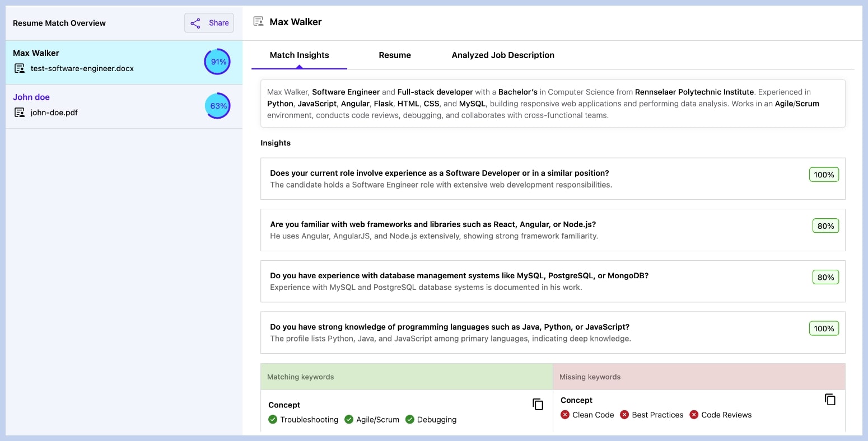Copy the matching keywords concept list
This screenshot has width=868, height=441.
[x=538, y=404]
